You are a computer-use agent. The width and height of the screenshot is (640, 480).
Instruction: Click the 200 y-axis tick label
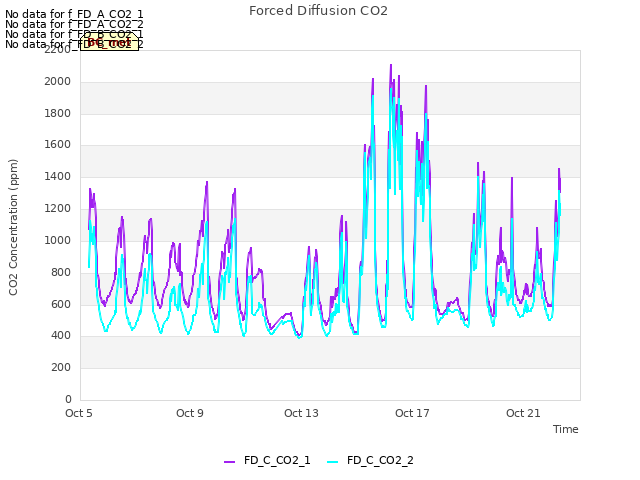[61, 367]
